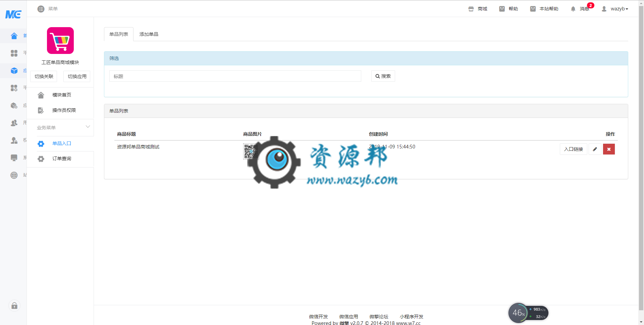The image size is (644, 325).
Task: Delete 资源邦单品商城测试 with red X button
Action: click(x=609, y=149)
